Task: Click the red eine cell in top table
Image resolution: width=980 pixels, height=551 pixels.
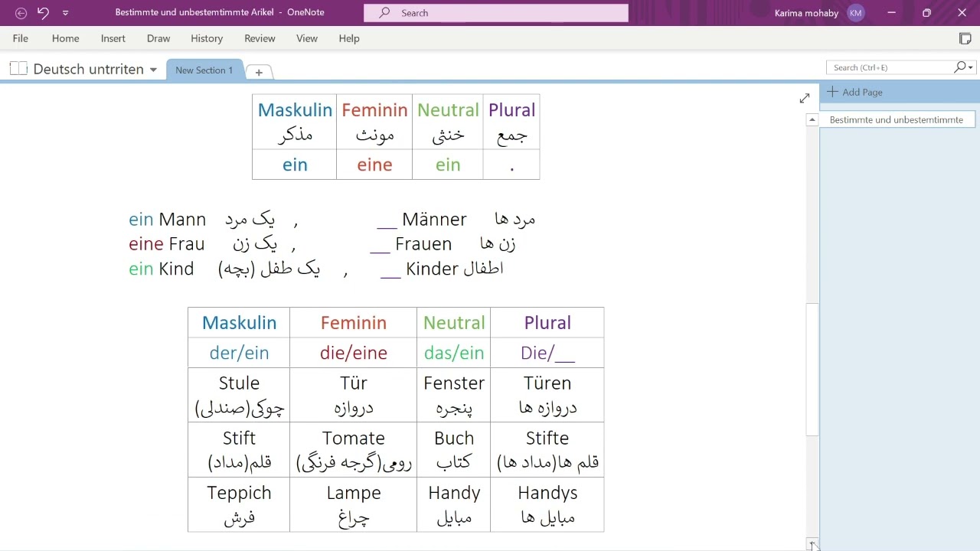Action: [x=374, y=165]
